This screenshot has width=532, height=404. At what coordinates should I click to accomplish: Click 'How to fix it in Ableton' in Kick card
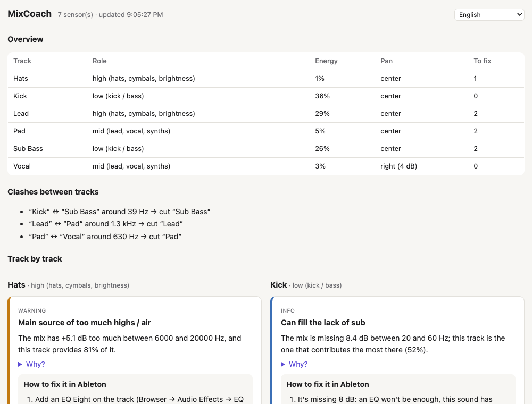click(327, 384)
